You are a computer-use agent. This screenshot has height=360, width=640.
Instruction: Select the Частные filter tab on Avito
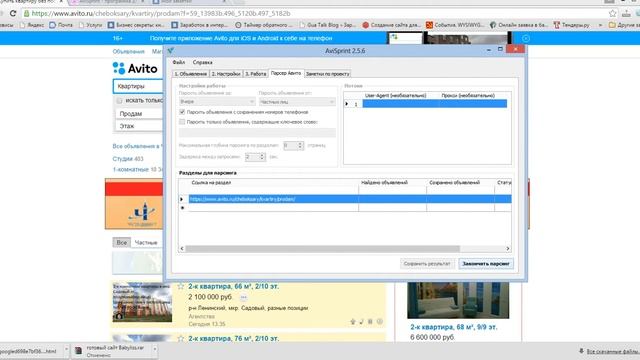pos(146,242)
